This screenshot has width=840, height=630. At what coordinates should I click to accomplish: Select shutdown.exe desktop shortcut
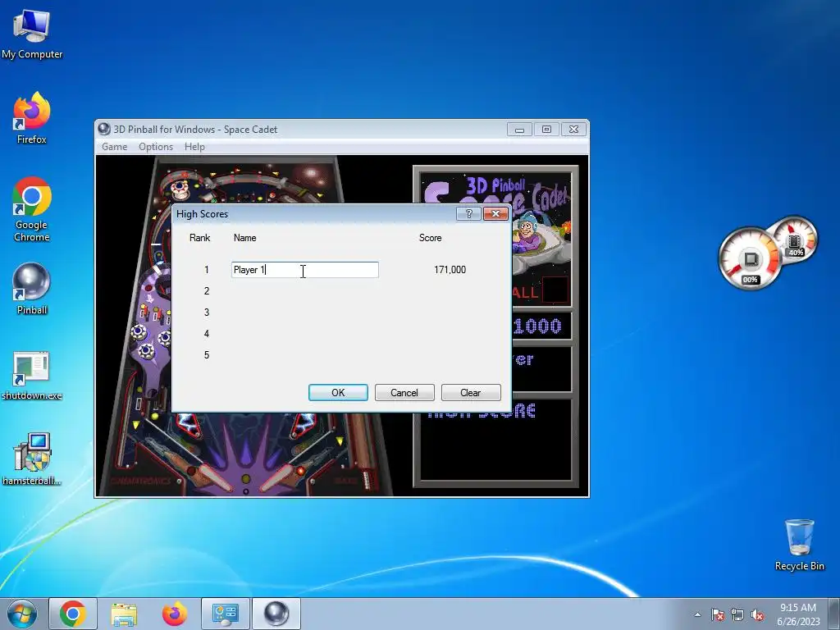32,376
